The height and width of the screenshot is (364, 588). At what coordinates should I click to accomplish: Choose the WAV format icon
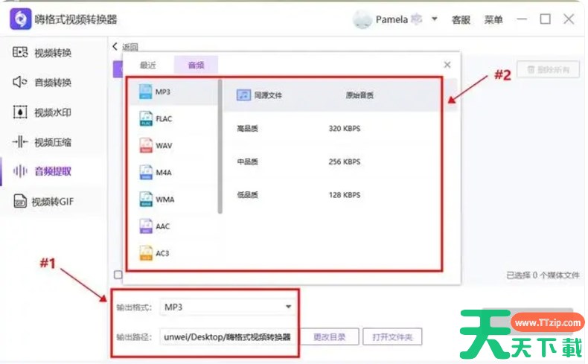145,146
